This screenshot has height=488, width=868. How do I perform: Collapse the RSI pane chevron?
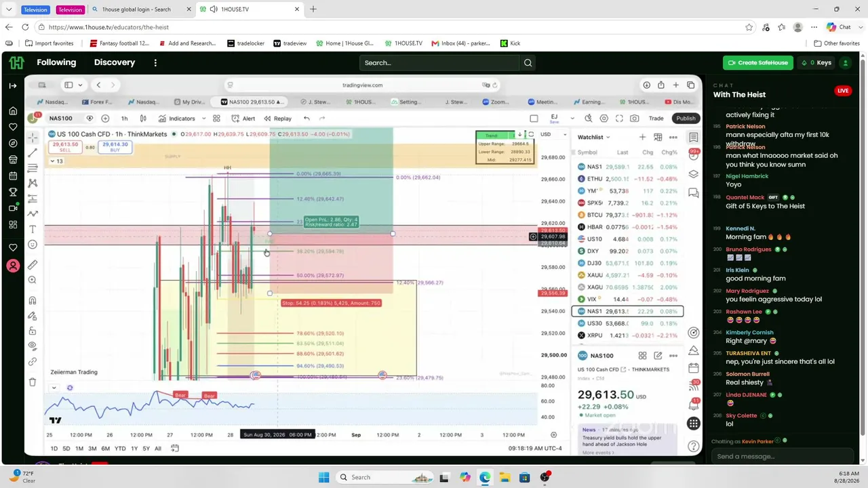[54, 388]
